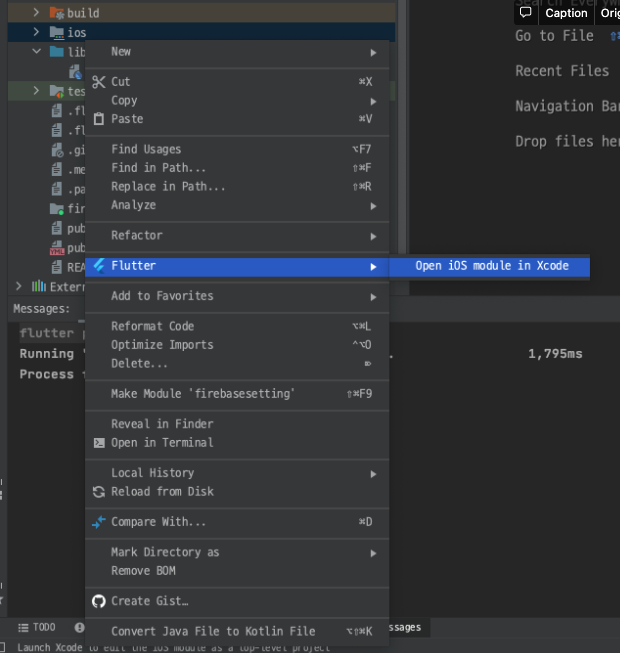Open the New submenu arrow
Image resolution: width=620 pixels, height=653 pixels.
coord(373,52)
